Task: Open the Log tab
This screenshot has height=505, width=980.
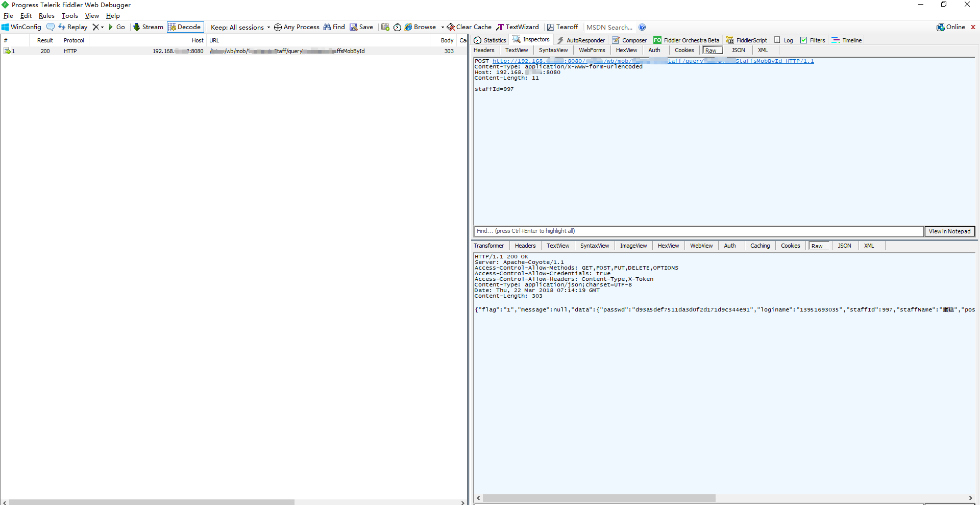Action: coord(783,40)
